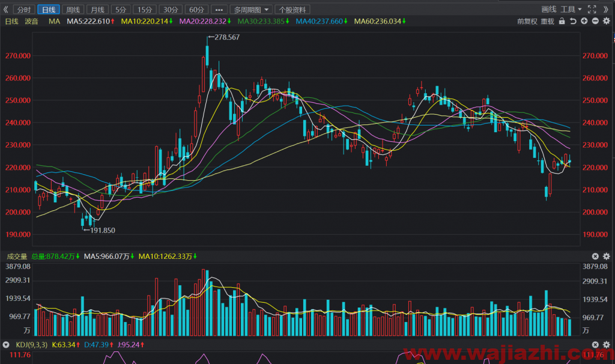Screen dimensions: 615x364
Task: Switch to 分时 intraday tab
Action: [24, 10]
